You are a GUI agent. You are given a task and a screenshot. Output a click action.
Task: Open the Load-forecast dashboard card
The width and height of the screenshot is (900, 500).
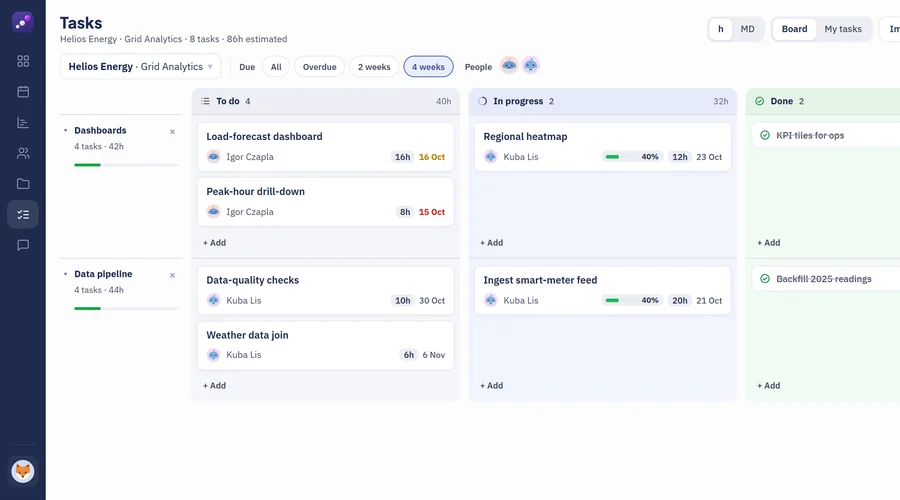click(x=325, y=146)
